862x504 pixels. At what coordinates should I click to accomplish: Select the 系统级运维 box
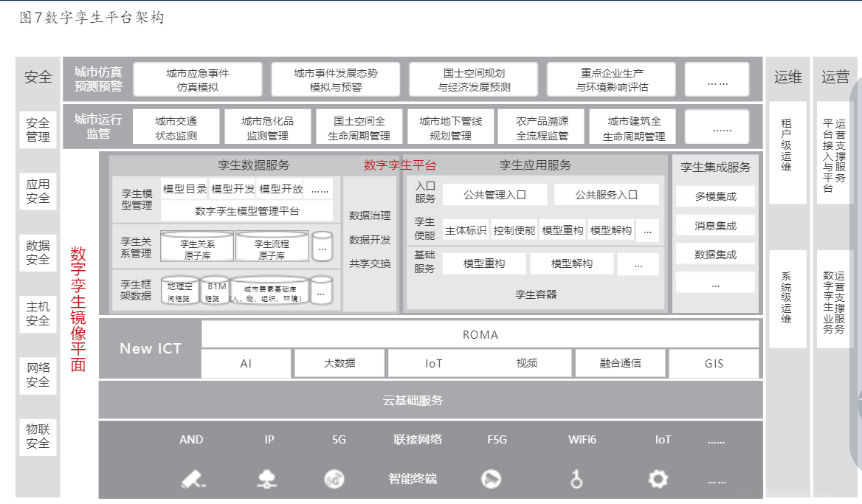click(787, 298)
